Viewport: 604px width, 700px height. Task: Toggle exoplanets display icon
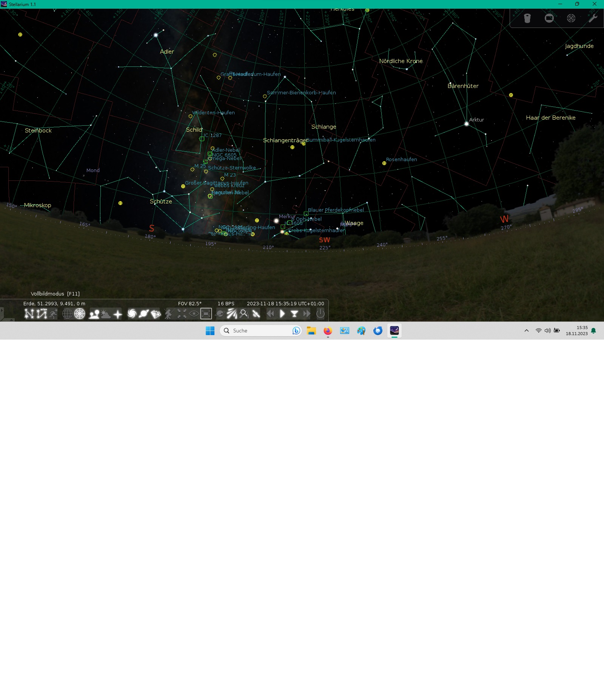[x=220, y=314]
